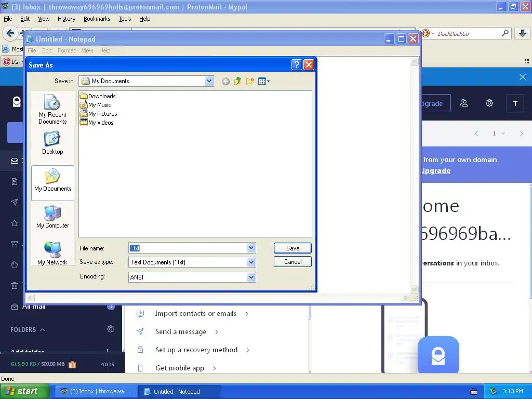Open Trash icon in sidebar

(15, 285)
